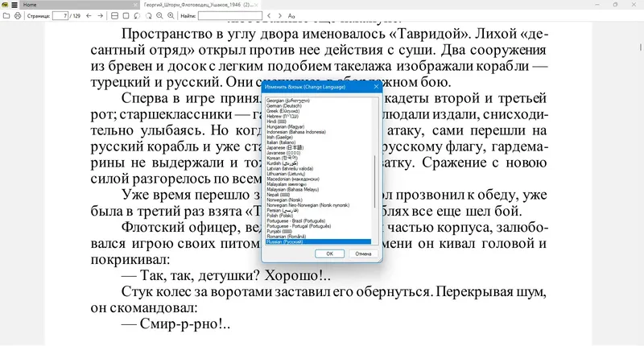Screen dimensions: 644x346
Task: Click the Print icon in toolbar
Action: tap(17, 15)
